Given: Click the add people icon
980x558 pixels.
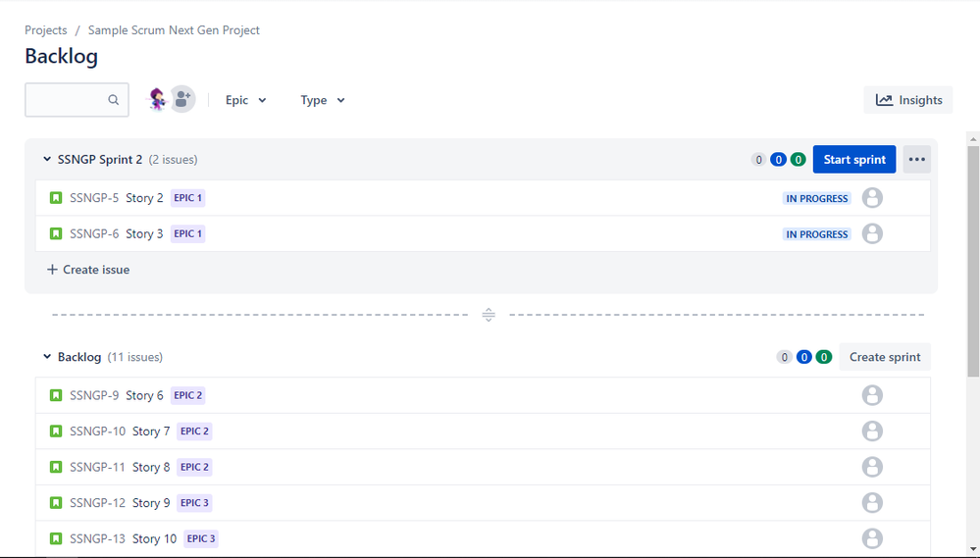Looking at the screenshot, I should pyautogui.click(x=182, y=99).
